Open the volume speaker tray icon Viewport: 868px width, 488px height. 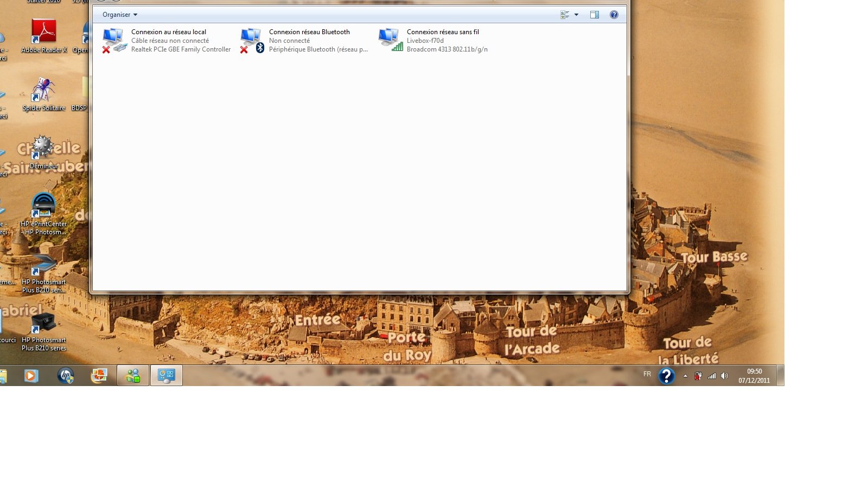724,376
